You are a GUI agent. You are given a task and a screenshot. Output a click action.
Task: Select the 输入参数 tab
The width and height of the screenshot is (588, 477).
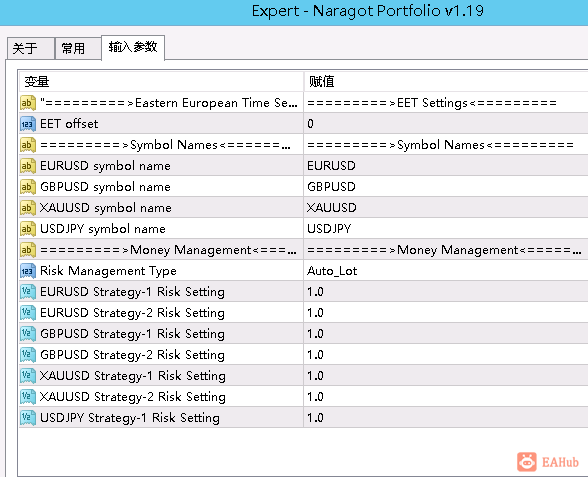click(x=133, y=47)
